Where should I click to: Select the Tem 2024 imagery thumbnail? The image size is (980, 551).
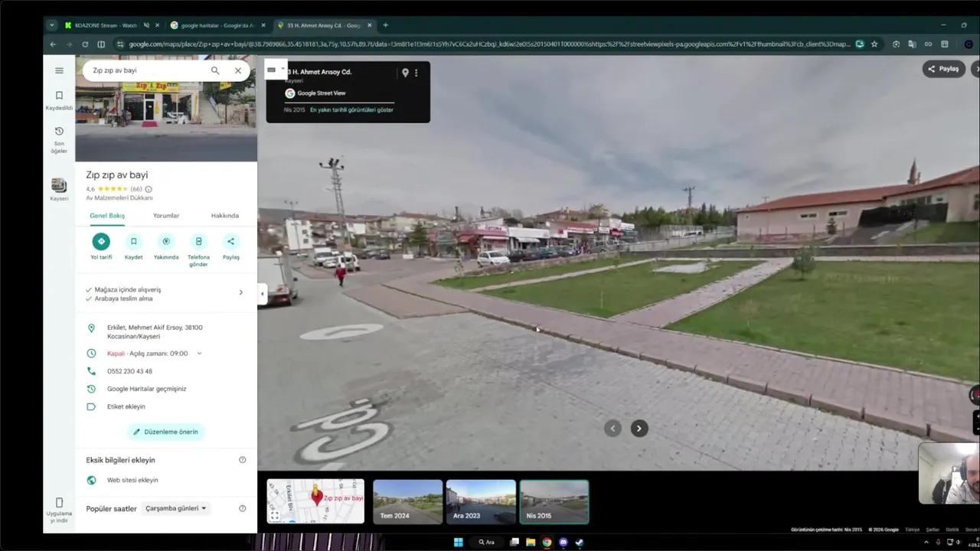(x=407, y=501)
